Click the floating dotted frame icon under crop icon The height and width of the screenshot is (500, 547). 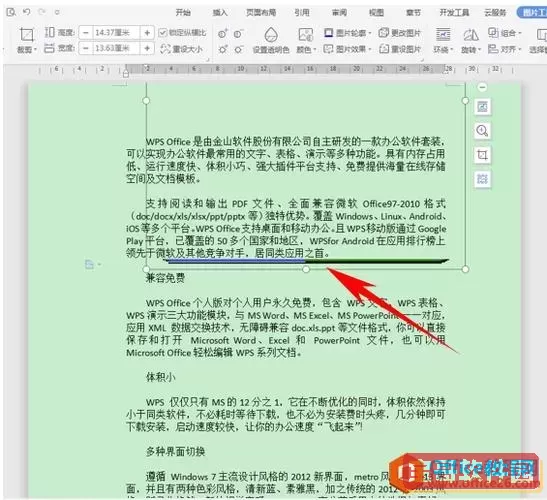point(482,179)
